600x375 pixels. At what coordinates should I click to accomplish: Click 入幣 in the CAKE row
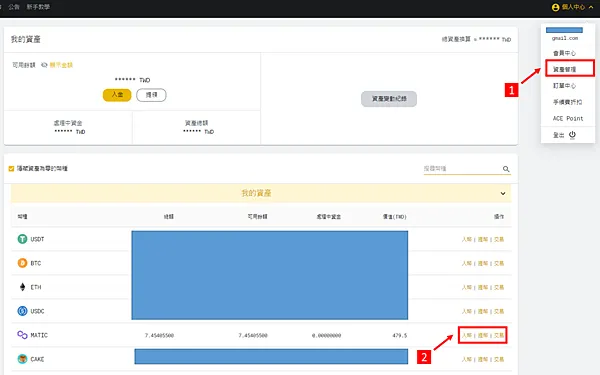point(466,359)
